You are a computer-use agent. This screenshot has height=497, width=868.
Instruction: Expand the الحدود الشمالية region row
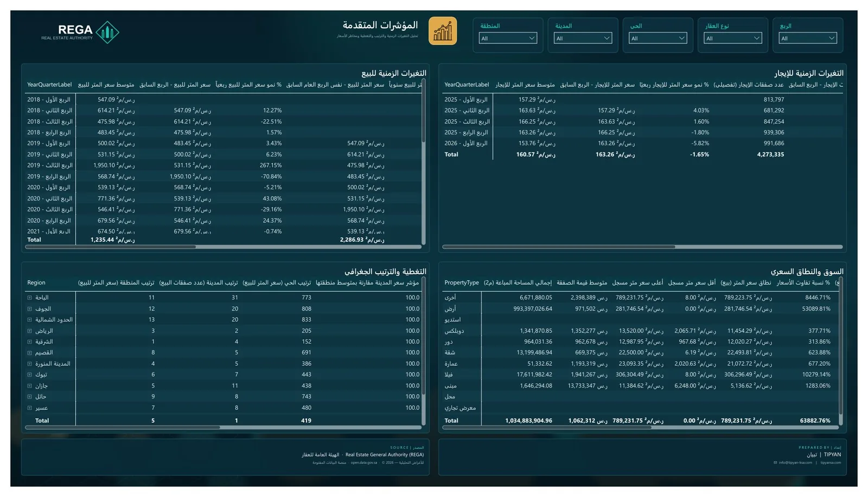point(30,320)
